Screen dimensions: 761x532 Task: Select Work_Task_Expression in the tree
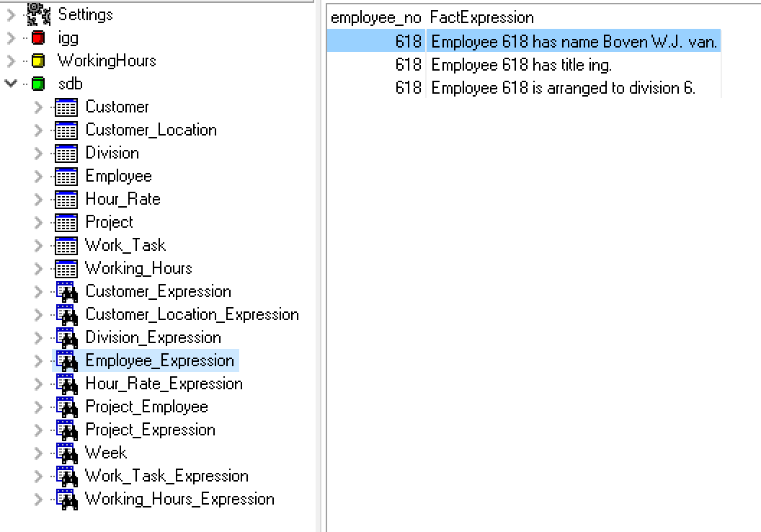tap(166, 476)
